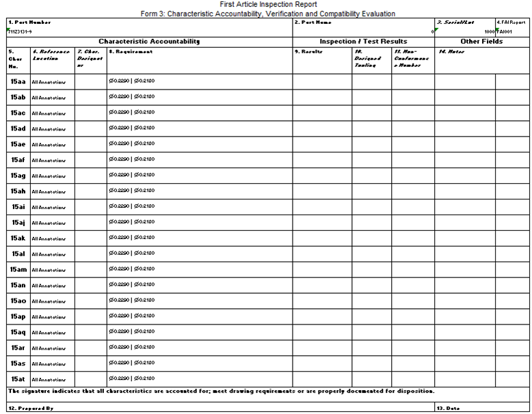Select the Serial/Lot value 1000

click(487, 32)
